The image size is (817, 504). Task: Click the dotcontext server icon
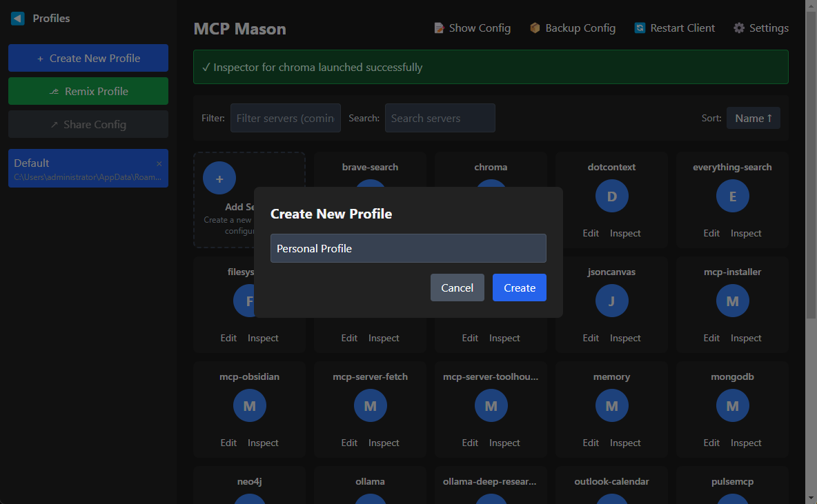[x=611, y=196]
